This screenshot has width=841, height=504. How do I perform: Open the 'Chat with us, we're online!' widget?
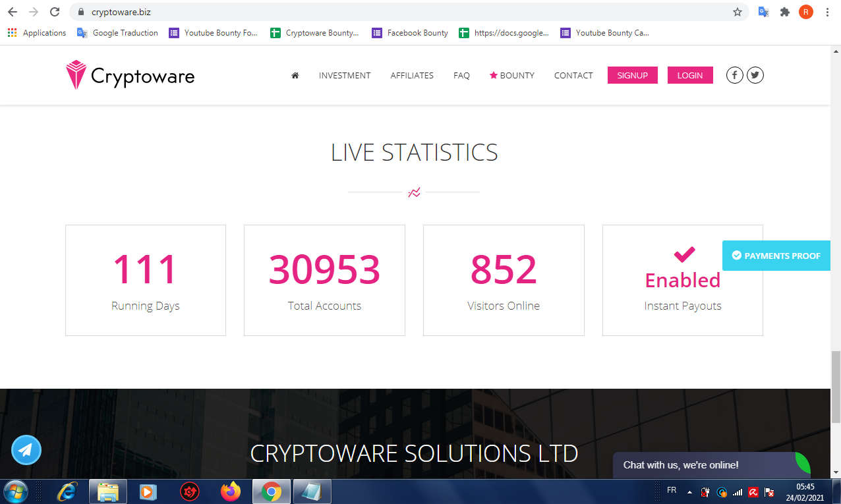tap(710, 465)
